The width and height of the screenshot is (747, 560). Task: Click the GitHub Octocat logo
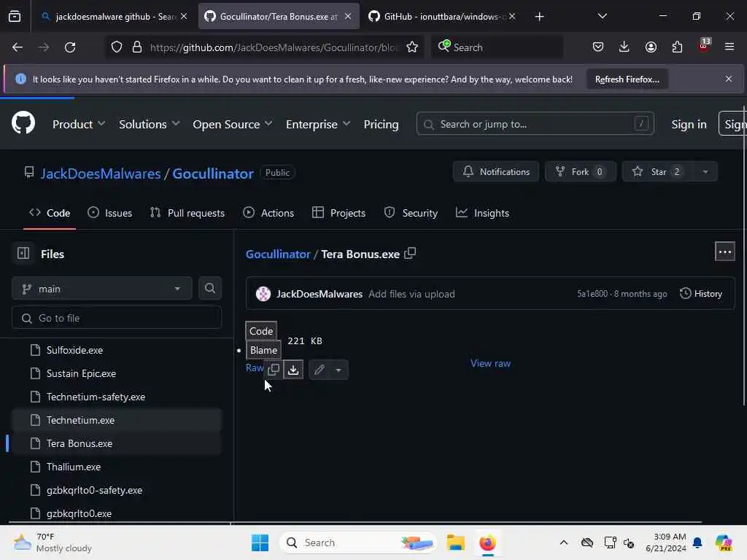(x=23, y=122)
